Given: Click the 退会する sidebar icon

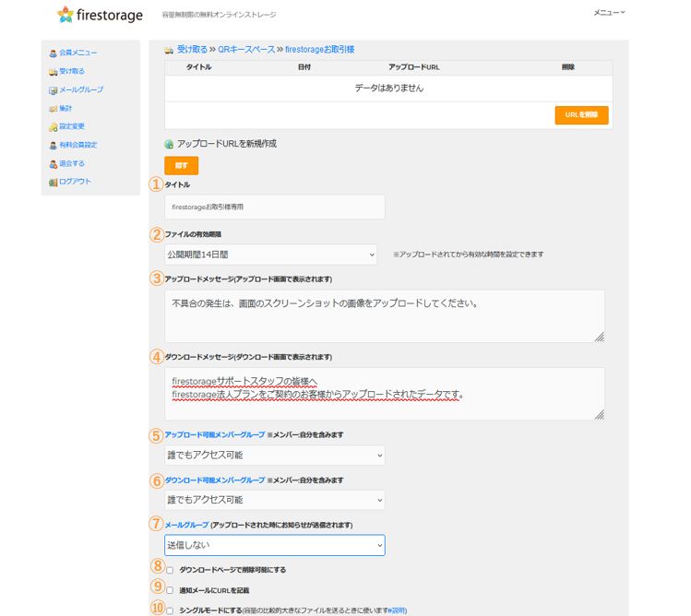Looking at the screenshot, I should tap(53, 164).
